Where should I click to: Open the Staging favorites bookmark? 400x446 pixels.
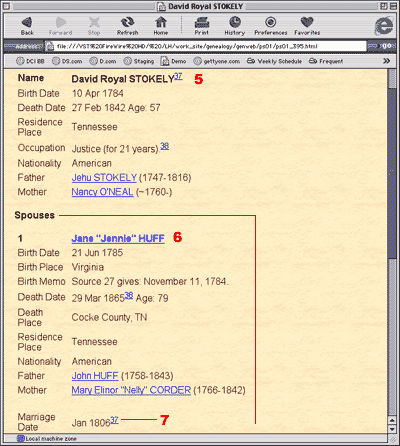pos(139,61)
